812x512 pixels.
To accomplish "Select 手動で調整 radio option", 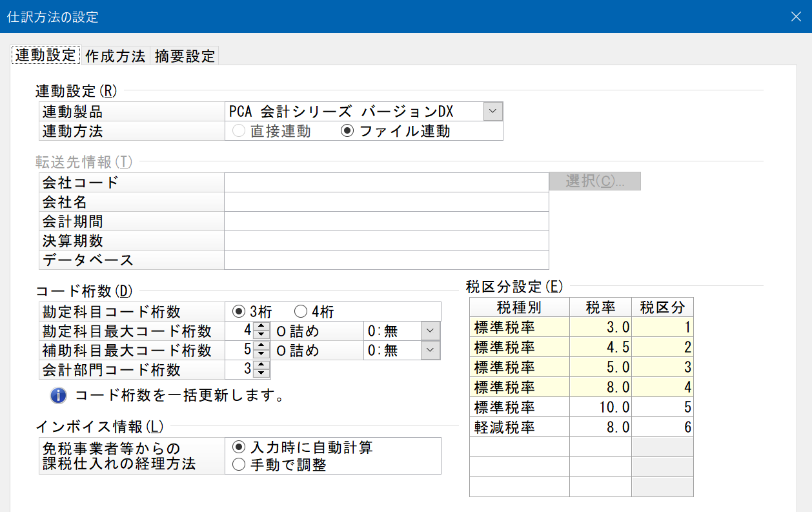I will click(239, 464).
